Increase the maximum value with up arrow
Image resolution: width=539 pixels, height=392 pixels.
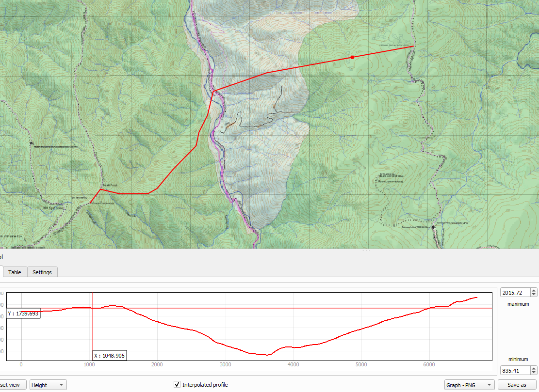point(534,290)
